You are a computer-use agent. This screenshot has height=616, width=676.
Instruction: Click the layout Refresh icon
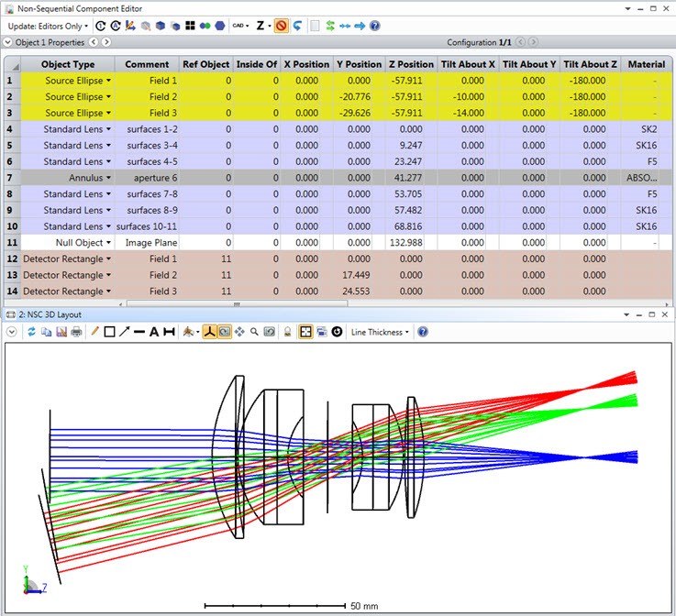(x=31, y=332)
